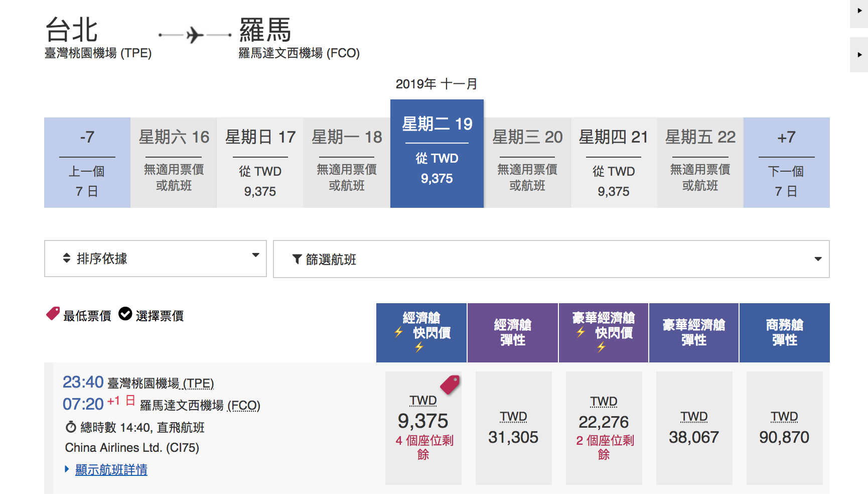
Task: Select Friday 22 date tab
Action: 700,163
